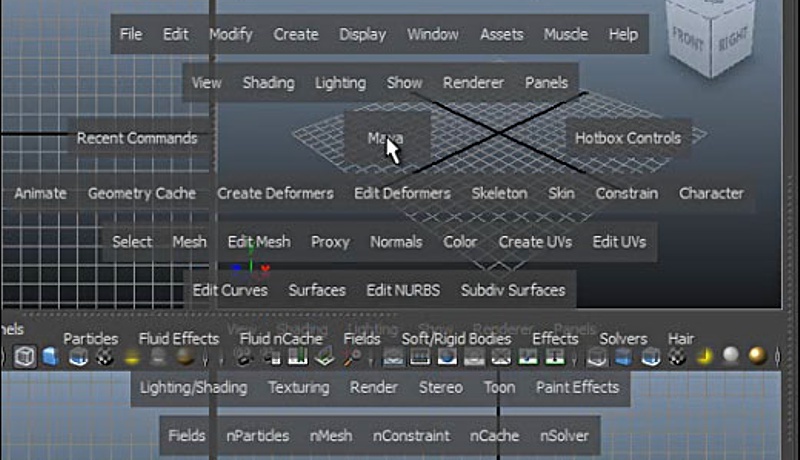800x460 pixels.
Task: Click the FRONT face of the ViewCube
Action: coord(688,40)
